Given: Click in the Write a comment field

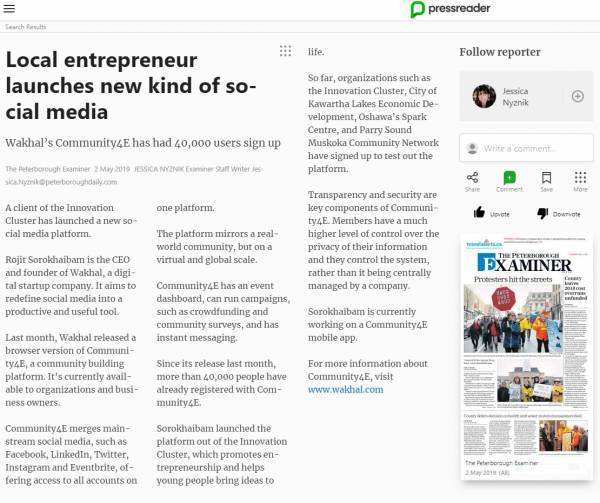Looking at the screenshot, I should (x=533, y=148).
